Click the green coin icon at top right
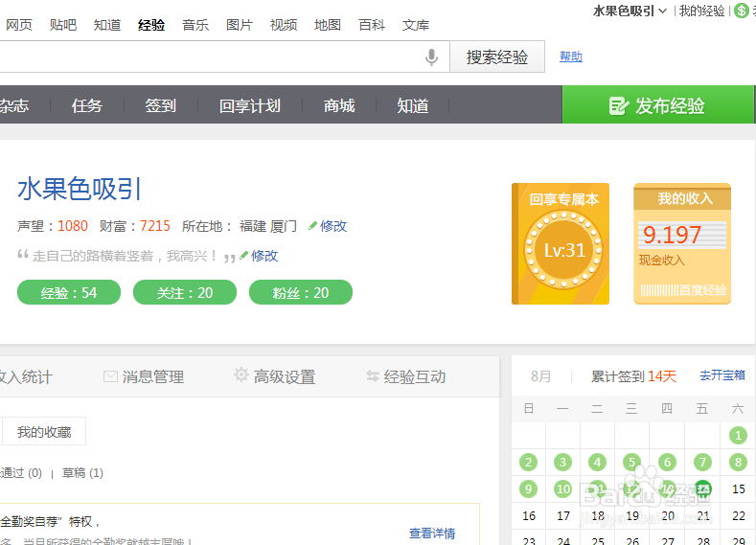 click(741, 11)
